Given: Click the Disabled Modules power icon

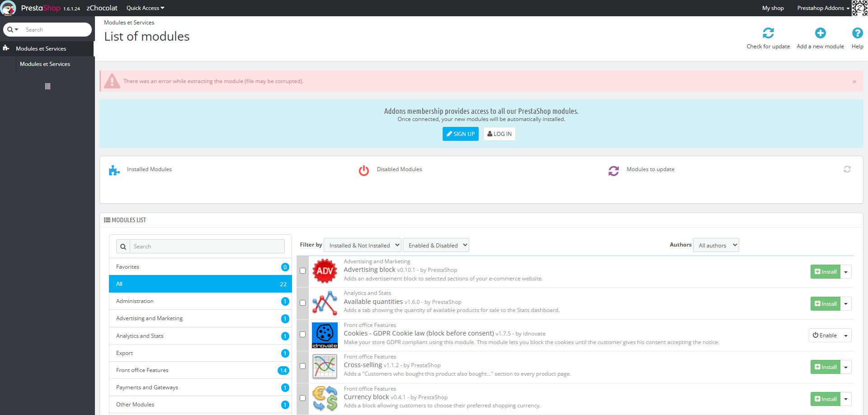Looking at the screenshot, I should tap(364, 171).
